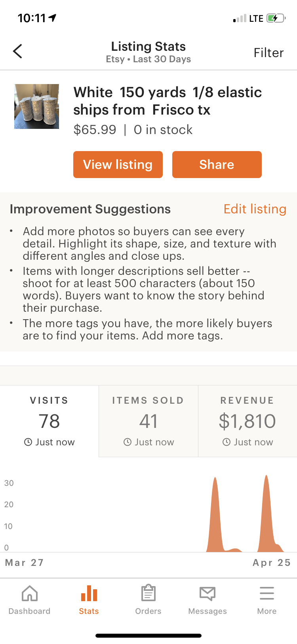Image resolution: width=297 pixels, height=644 pixels.
Task: Select the Visits stat tab
Action: point(49,421)
